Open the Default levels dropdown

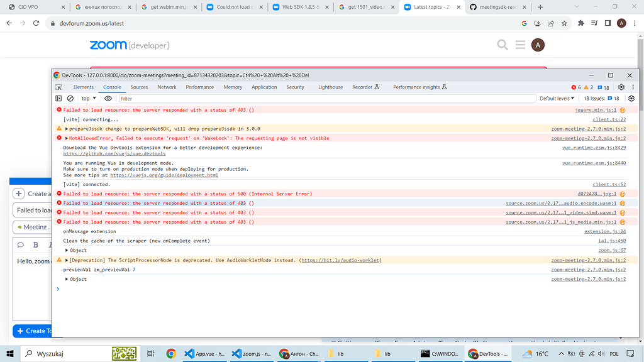click(x=556, y=99)
